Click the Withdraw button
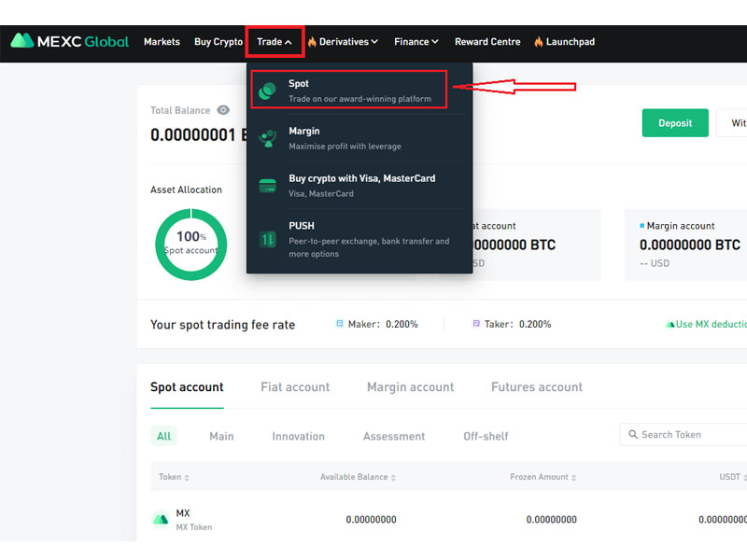The image size is (747, 560). [x=732, y=123]
